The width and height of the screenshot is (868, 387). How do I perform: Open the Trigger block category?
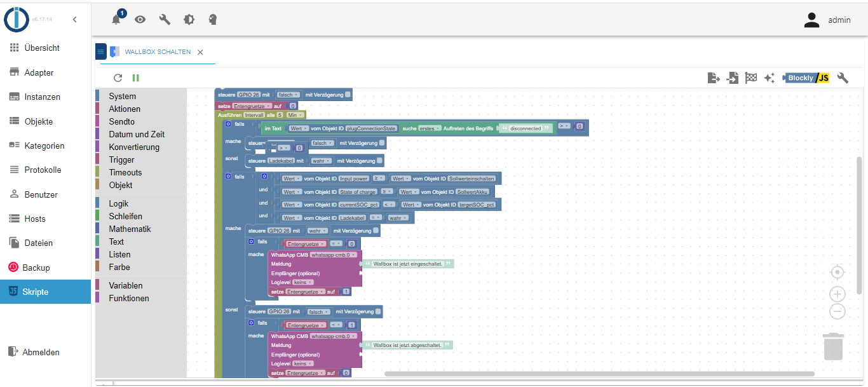click(x=121, y=160)
